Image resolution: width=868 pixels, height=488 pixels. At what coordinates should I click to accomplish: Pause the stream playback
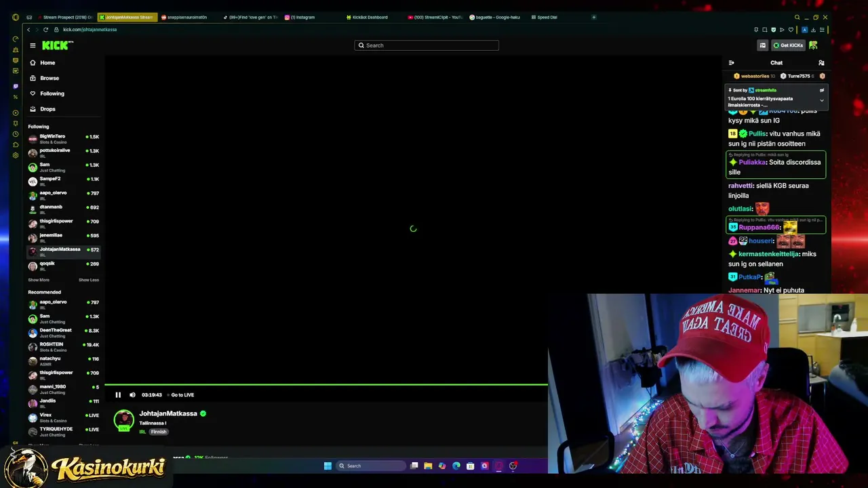[x=118, y=394]
